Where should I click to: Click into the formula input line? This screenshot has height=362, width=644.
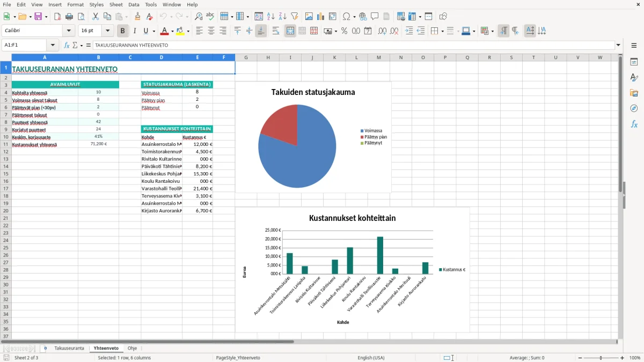[353, 45]
